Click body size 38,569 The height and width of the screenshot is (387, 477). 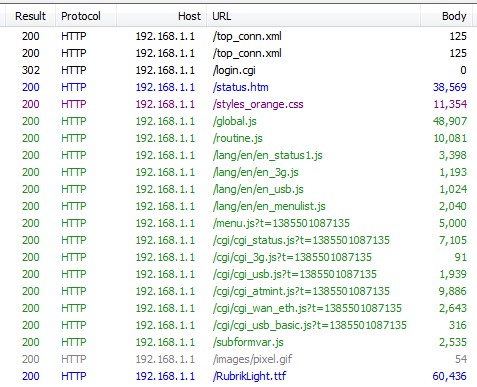click(450, 87)
